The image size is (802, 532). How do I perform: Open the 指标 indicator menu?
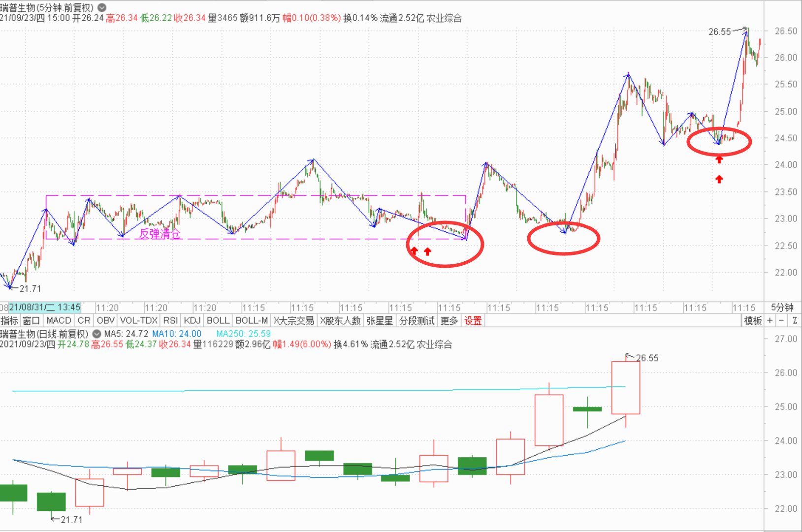pyautogui.click(x=9, y=321)
